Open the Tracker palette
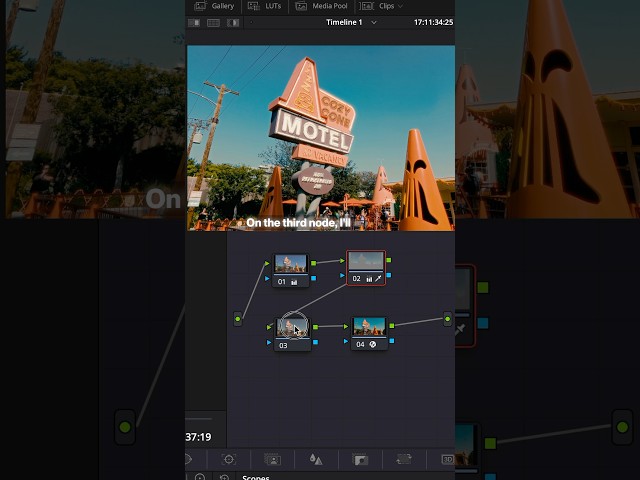This screenshot has height=480, width=640. 229,460
